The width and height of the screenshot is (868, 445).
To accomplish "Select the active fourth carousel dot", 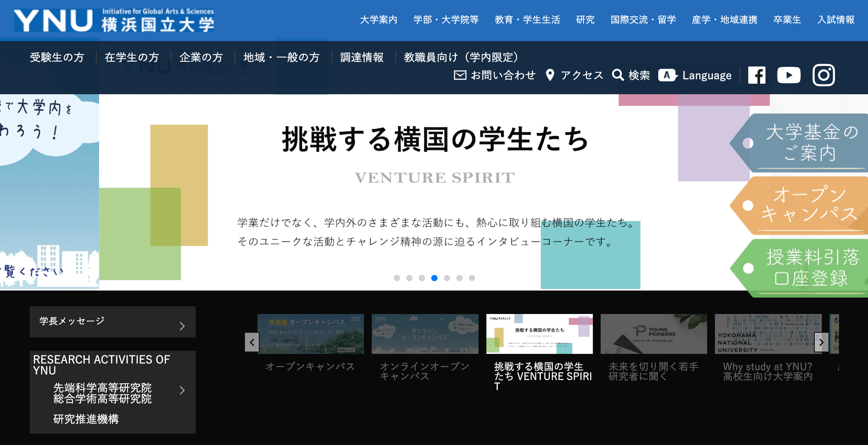I will coord(434,278).
